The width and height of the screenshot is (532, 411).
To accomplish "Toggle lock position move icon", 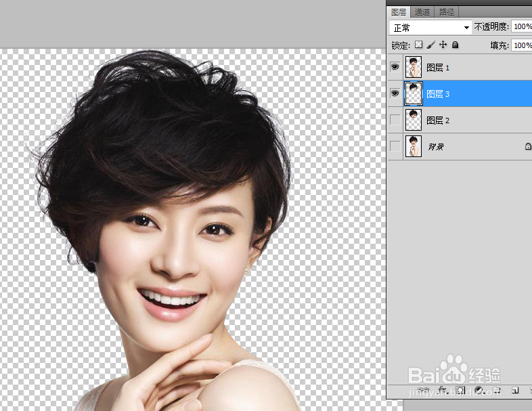I will [x=443, y=45].
